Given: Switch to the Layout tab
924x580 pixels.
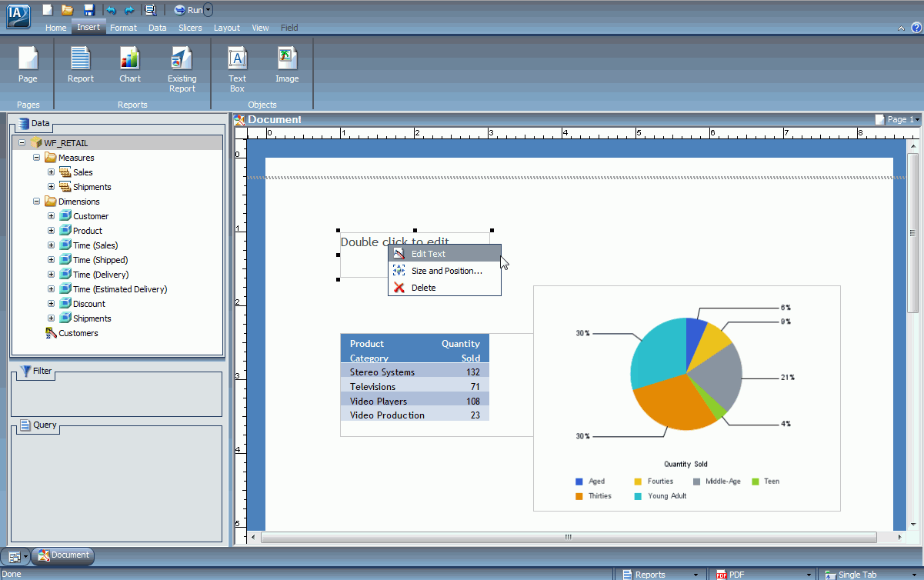Looking at the screenshot, I should point(227,28).
